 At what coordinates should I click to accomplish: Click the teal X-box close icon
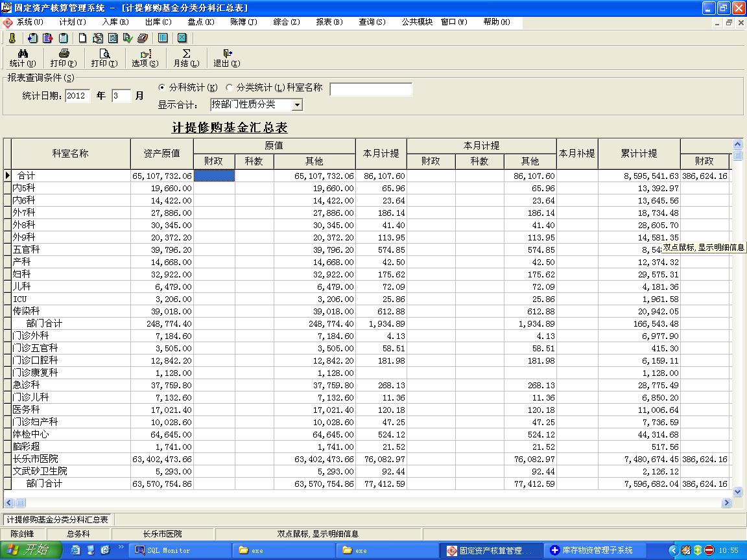click(x=182, y=38)
